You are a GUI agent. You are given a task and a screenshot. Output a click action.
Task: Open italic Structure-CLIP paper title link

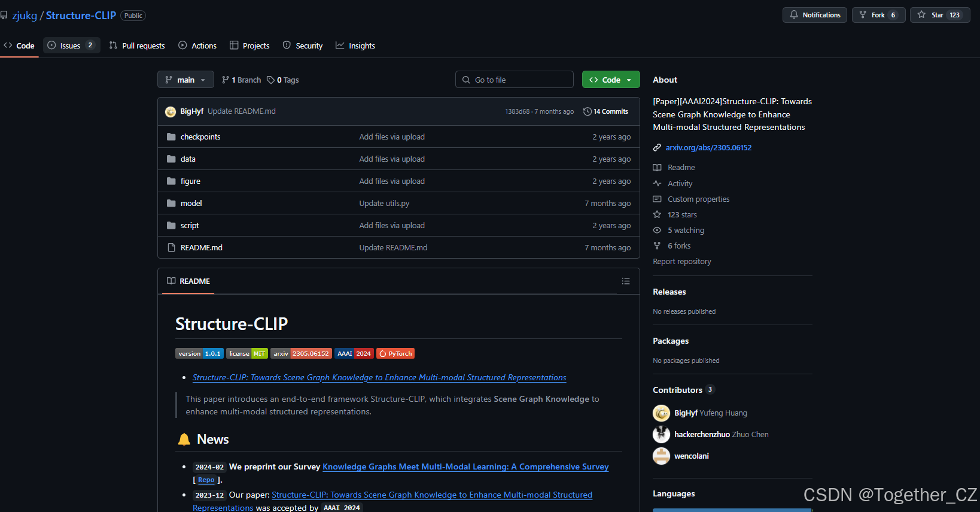[x=379, y=377]
